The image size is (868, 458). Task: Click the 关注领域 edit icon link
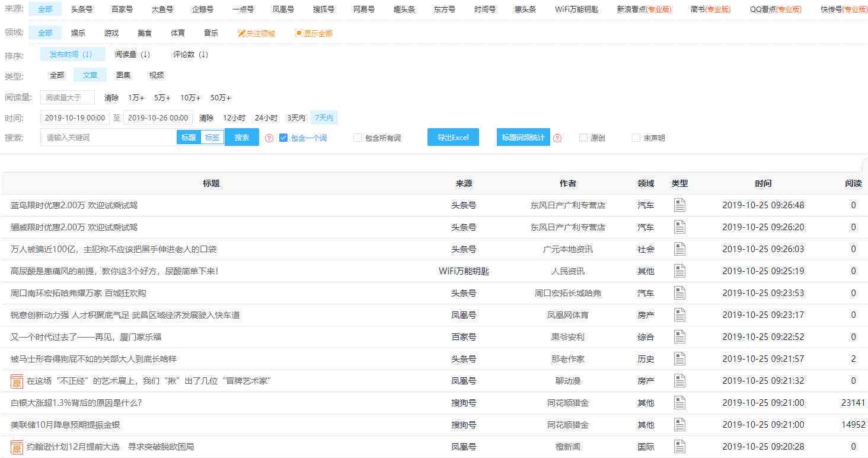[256, 33]
